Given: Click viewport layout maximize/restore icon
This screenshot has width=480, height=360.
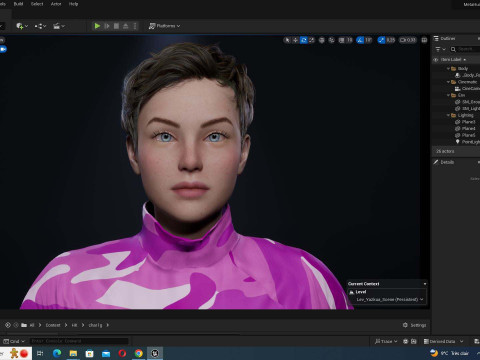Looking at the screenshot, I should click(424, 40).
